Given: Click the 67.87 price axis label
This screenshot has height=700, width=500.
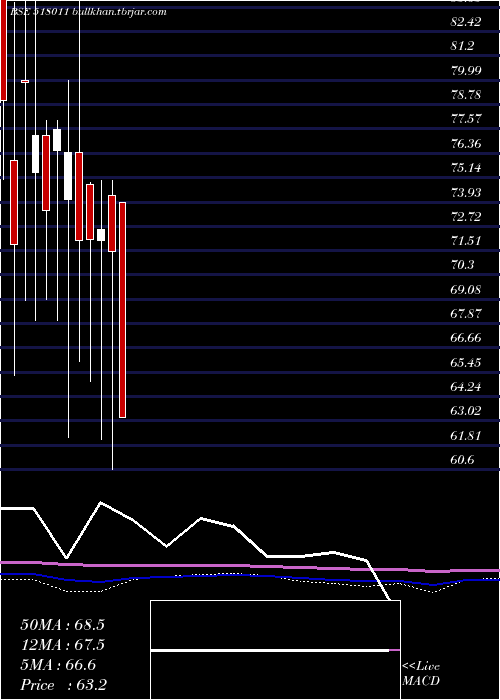Looking at the screenshot, I should pyautogui.click(x=466, y=313).
